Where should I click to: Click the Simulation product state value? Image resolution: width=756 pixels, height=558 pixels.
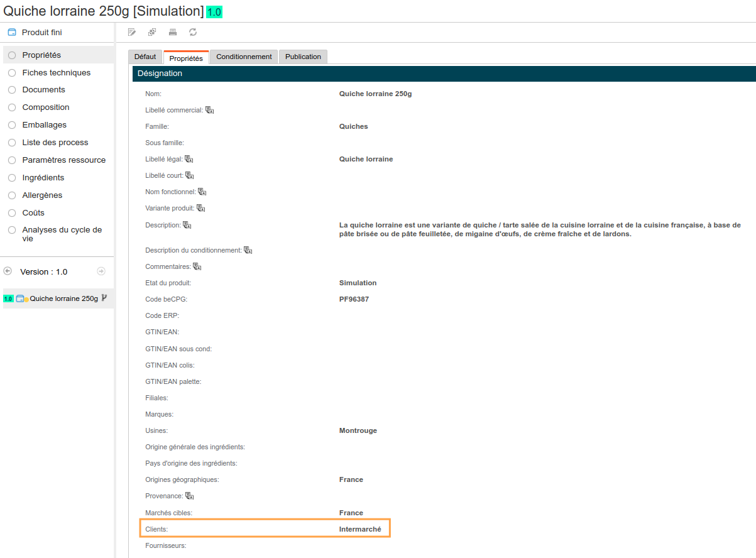358,283
